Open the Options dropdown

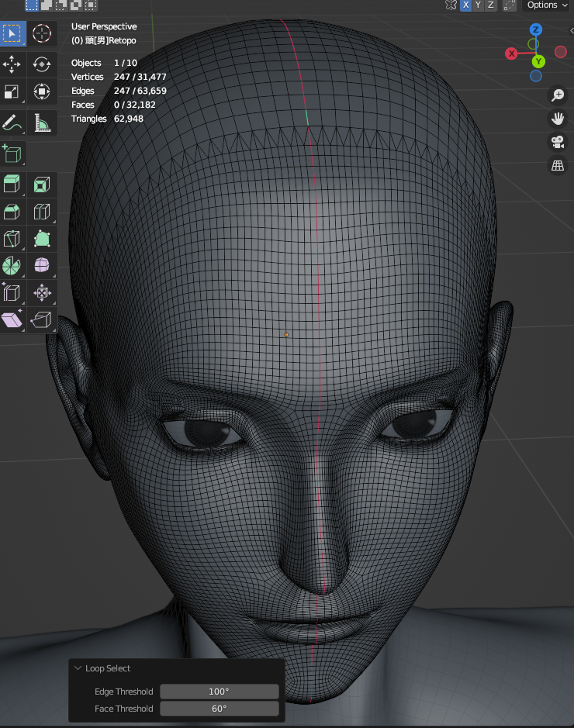547,5
